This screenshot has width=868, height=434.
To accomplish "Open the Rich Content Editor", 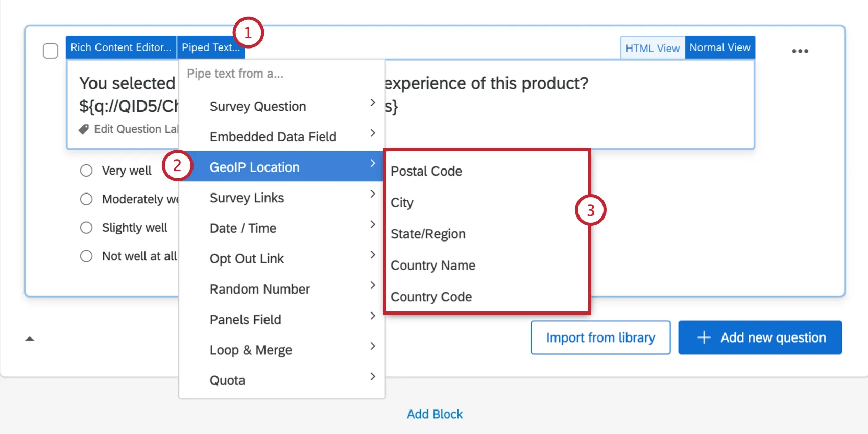I will click(x=120, y=47).
